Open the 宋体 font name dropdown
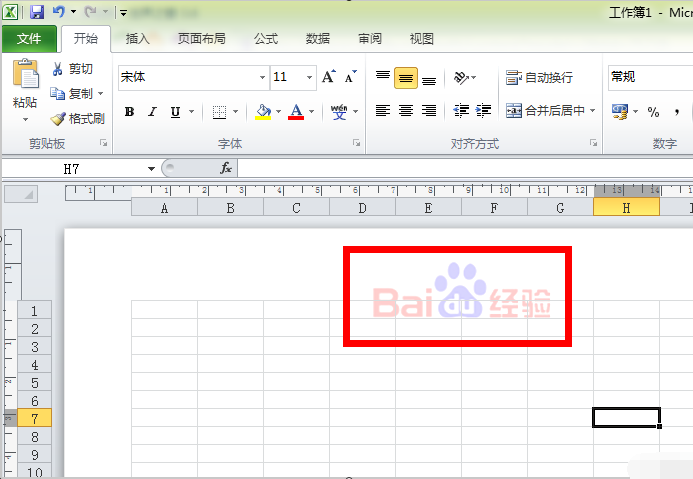The image size is (693, 479). 263,77
